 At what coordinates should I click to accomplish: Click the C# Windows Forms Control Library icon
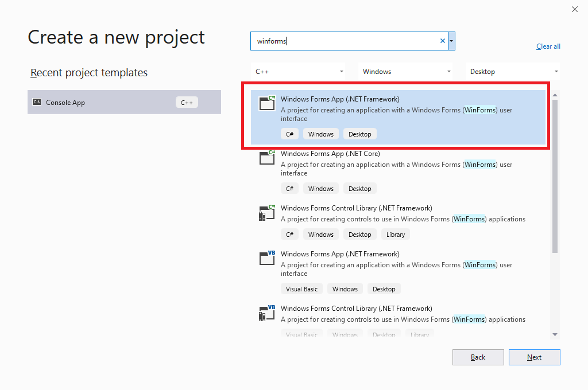(267, 213)
